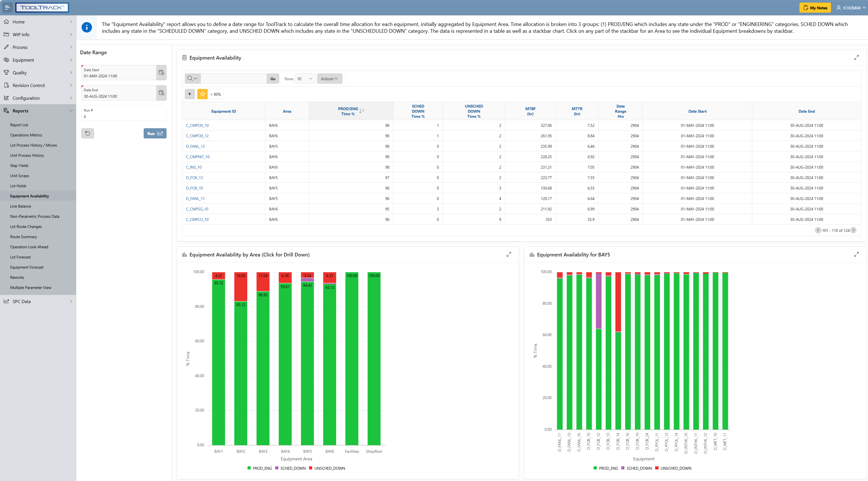868x481 pixels.
Task: Open the search column selector magnifier icon
Action: pos(192,78)
